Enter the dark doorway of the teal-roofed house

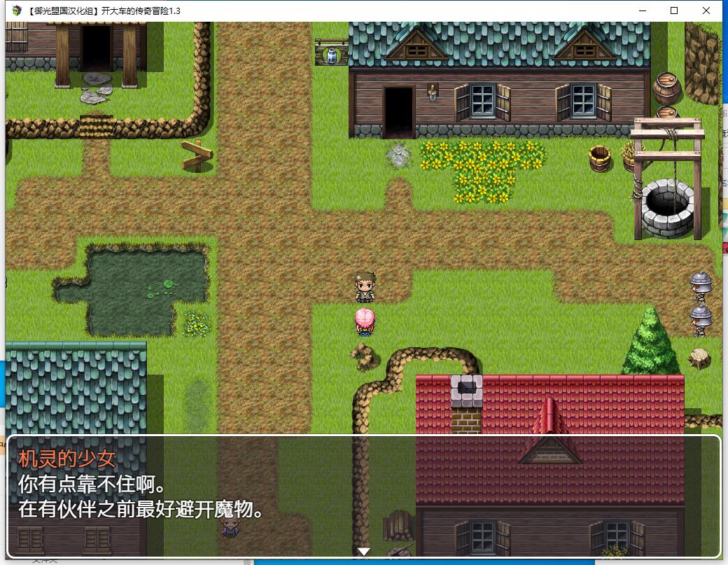pyautogui.click(x=398, y=112)
